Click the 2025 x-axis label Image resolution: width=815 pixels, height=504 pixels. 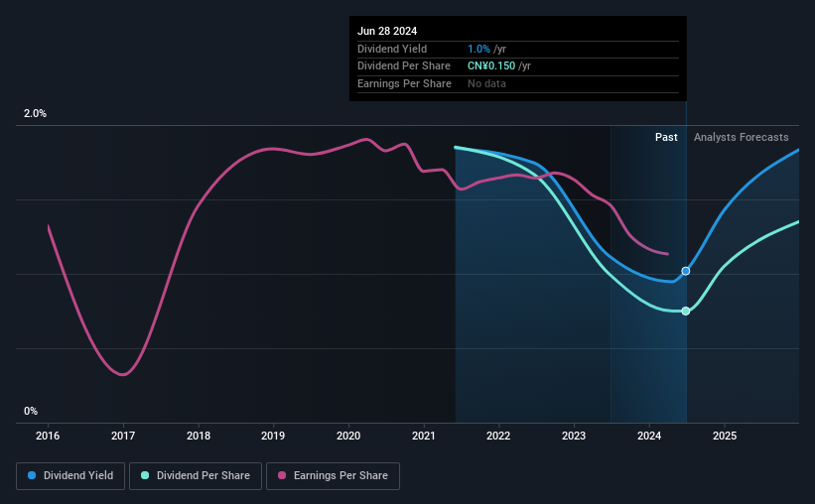pos(725,436)
